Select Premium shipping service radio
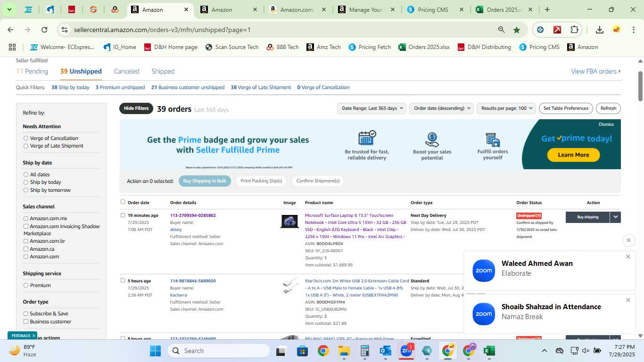The height and width of the screenshot is (362, 644). (26, 285)
